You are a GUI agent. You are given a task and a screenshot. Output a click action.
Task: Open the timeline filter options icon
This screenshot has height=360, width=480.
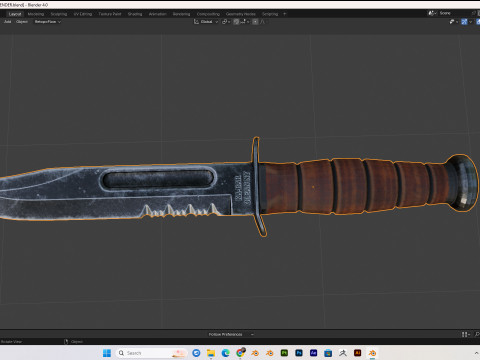click(466, 334)
